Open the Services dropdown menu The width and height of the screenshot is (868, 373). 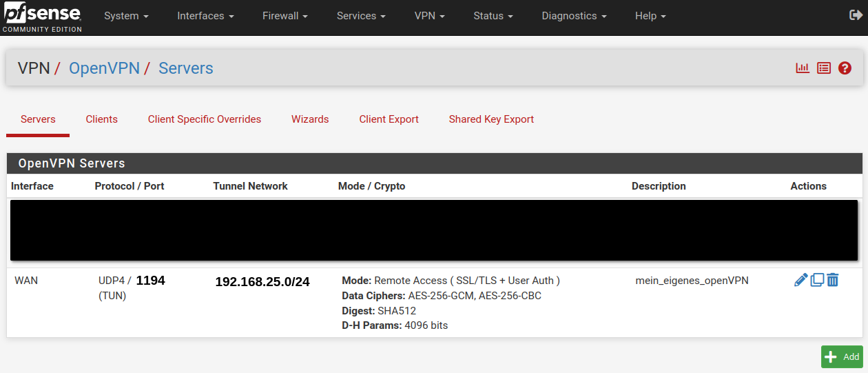click(x=361, y=16)
